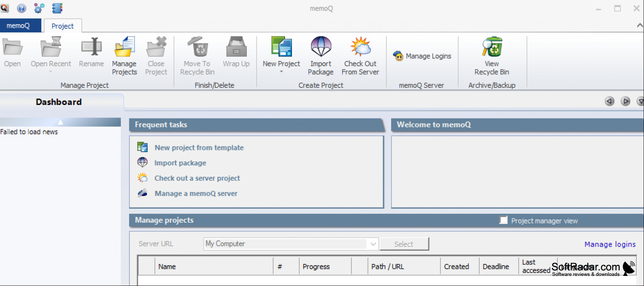644x286 pixels.
Task: Sort projects by the Deadline column
Action: (x=499, y=266)
